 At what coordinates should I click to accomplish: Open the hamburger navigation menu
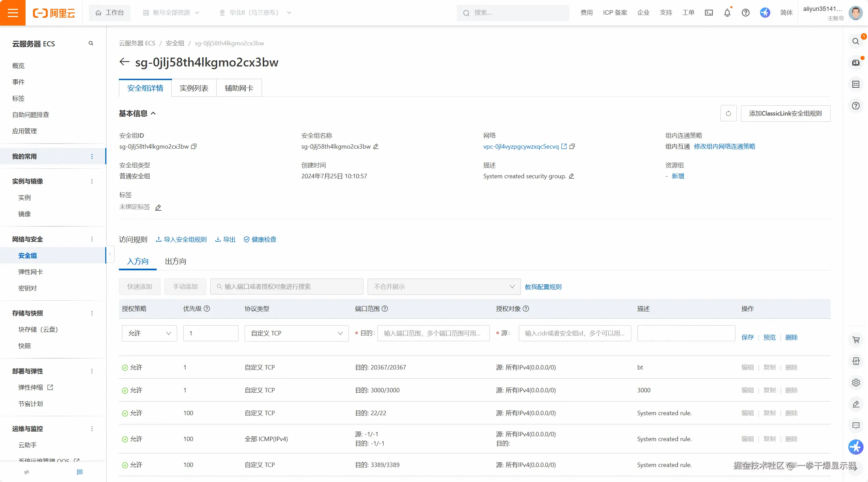click(x=13, y=13)
